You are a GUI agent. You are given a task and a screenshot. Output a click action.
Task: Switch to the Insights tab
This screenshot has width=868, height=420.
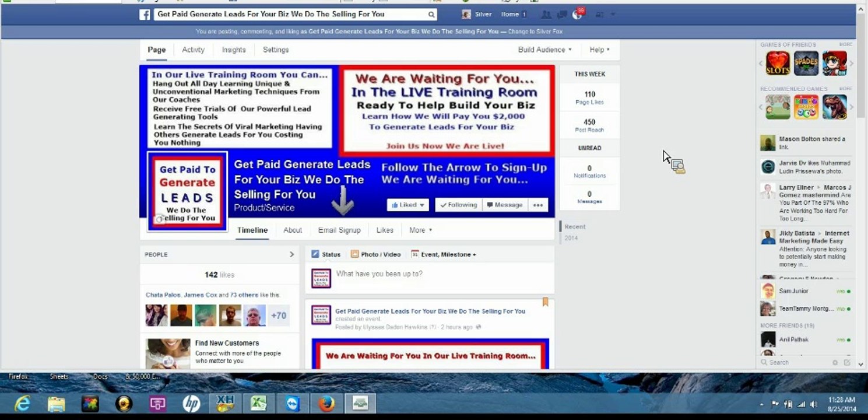coord(234,50)
